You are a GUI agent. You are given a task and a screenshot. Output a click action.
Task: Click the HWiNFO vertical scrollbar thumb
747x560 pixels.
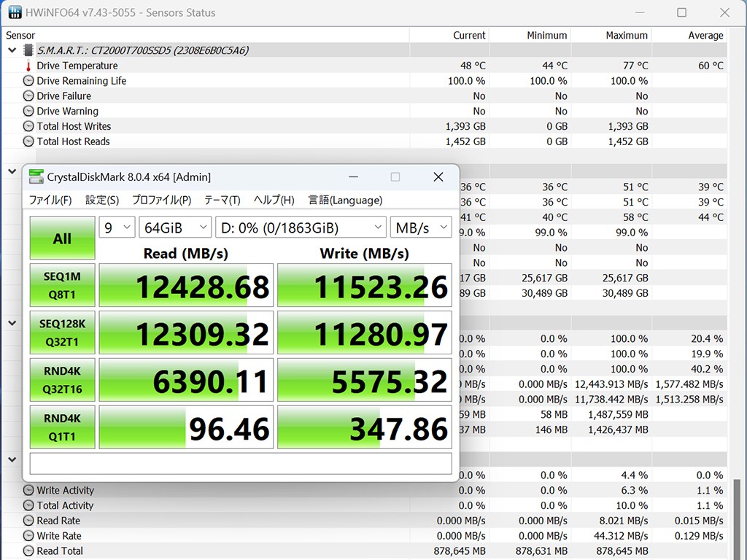click(736, 518)
